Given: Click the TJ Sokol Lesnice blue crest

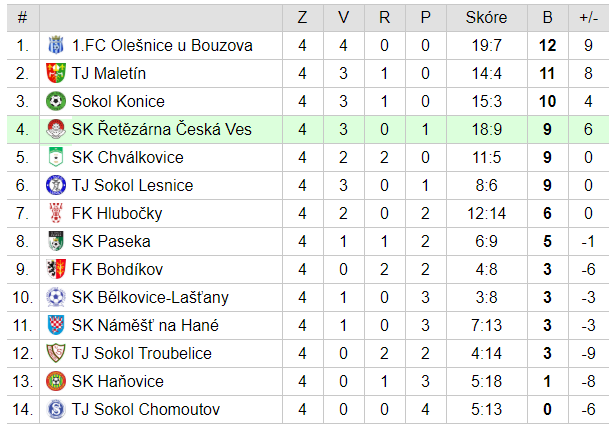Looking at the screenshot, I should [x=56, y=185].
